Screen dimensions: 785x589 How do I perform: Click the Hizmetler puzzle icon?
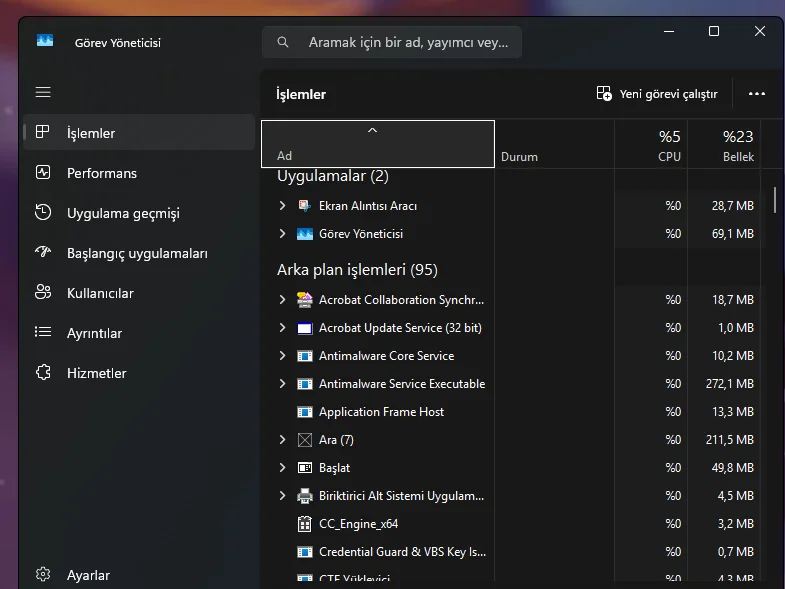coord(43,372)
